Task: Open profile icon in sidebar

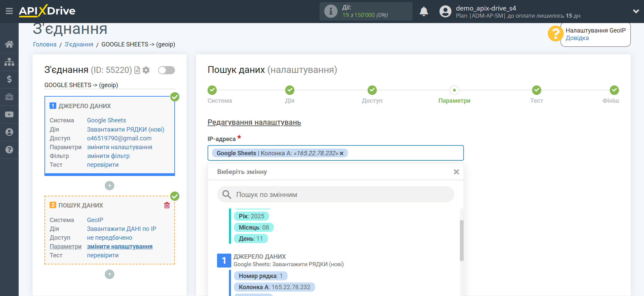Action: [x=9, y=132]
